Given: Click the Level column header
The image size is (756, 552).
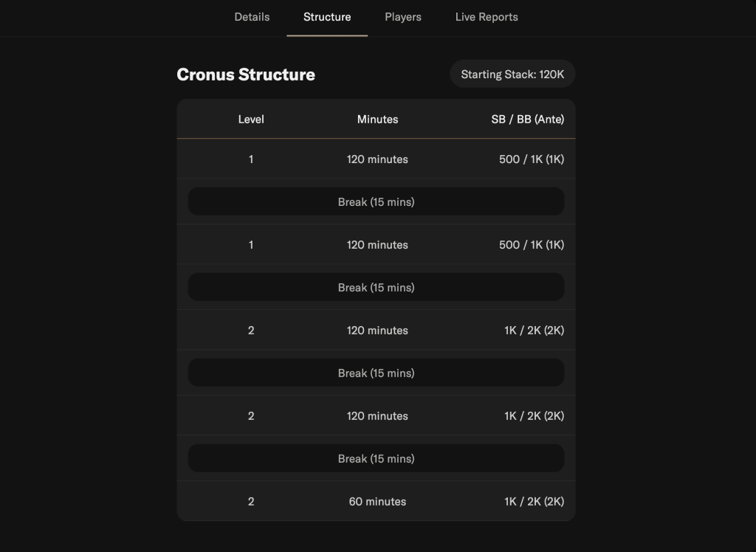Looking at the screenshot, I should [x=251, y=119].
